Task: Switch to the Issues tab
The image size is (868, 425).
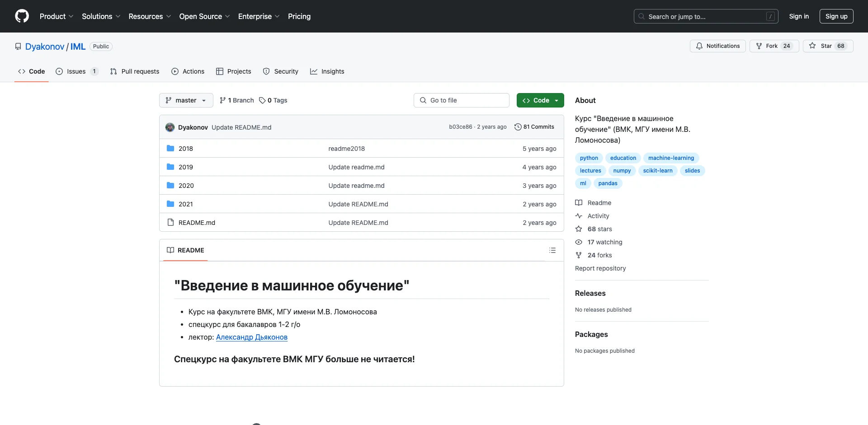Action: click(x=77, y=71)
